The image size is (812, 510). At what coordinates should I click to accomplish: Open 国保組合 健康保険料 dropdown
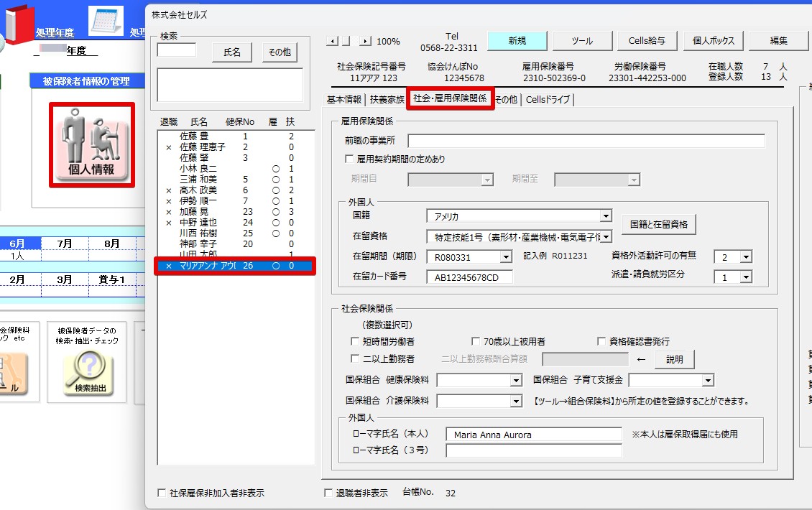pyautogui.click(x=516, y=381)
